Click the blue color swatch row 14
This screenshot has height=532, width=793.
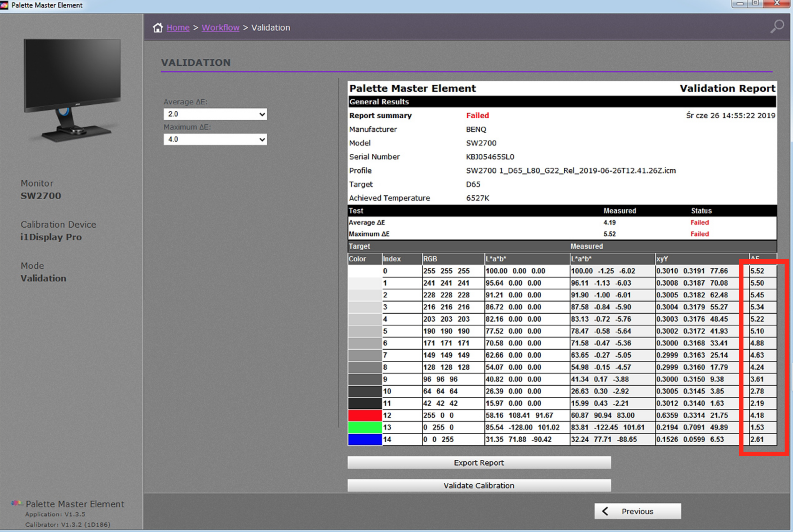(x=365, y=439)
